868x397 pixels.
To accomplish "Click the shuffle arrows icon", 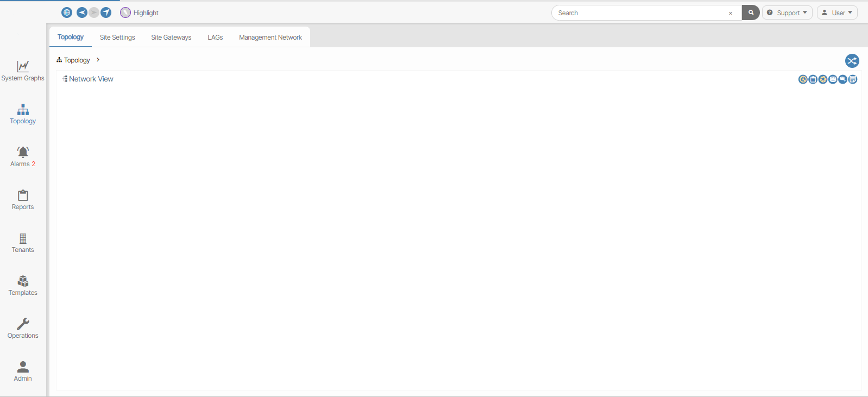I will tap(852, 61).
